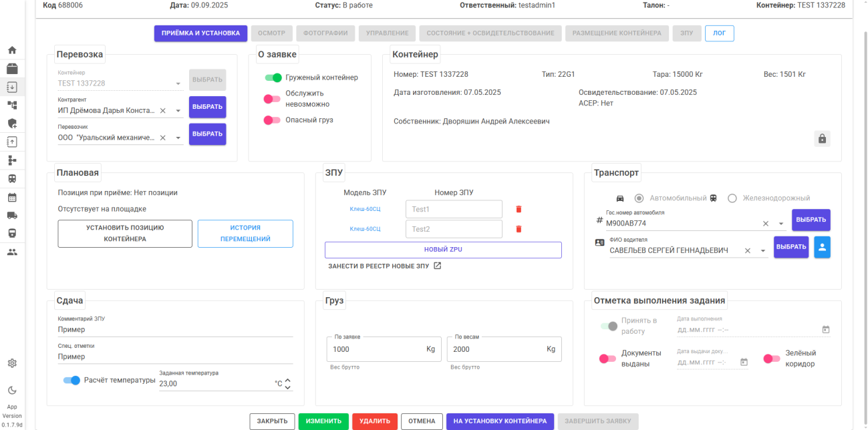The image size is (868, 430).
Task: Disable the Груженый контейнер switch
Action: 273,77
